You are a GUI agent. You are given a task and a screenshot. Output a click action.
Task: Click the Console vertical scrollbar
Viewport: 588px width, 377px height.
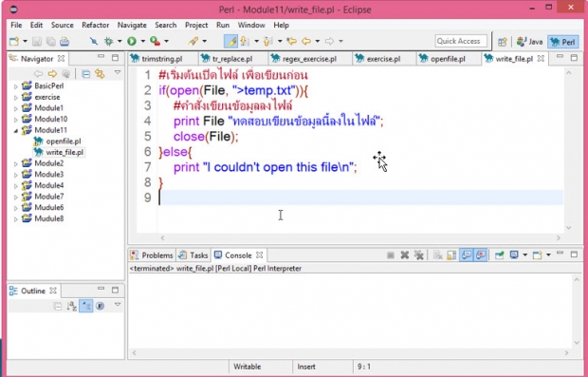pos(577,311)
